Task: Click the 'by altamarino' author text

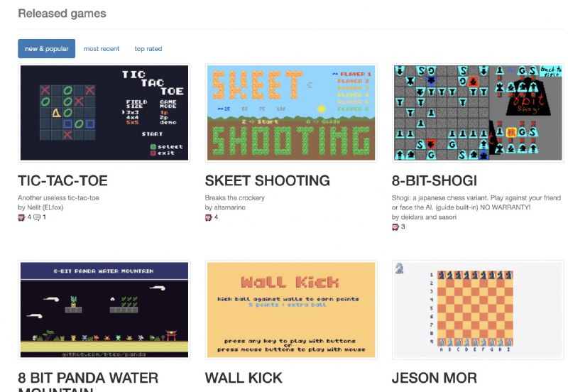Action: coord(225,207)
